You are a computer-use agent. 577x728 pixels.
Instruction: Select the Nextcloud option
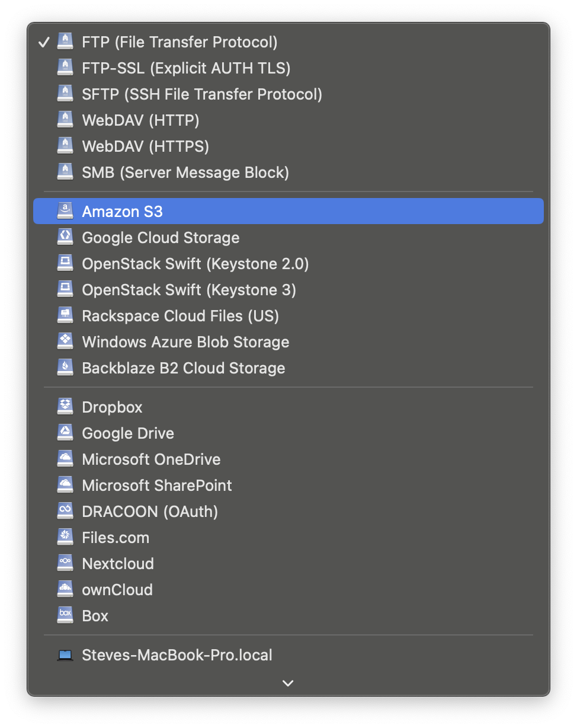click(288, 563)
